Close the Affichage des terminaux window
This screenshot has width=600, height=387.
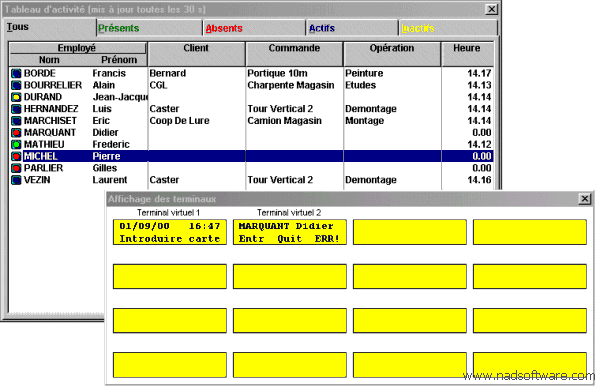[585, 199]
